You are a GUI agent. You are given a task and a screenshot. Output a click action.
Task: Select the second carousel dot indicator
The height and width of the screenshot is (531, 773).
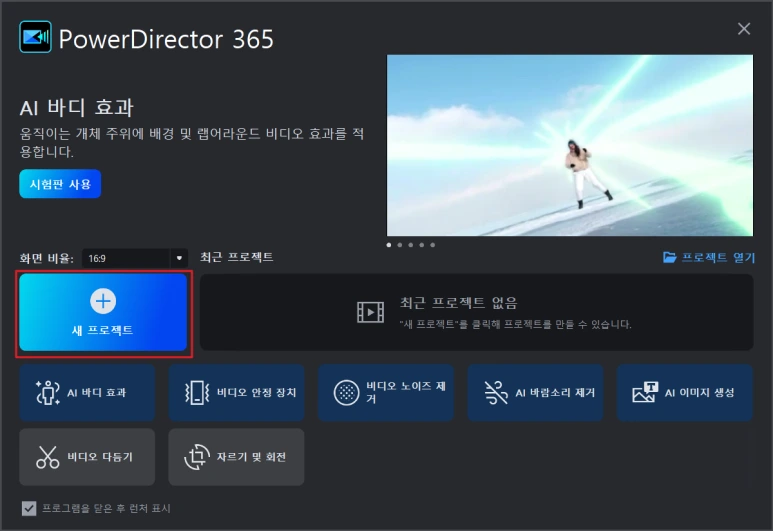tap(400, 245)
